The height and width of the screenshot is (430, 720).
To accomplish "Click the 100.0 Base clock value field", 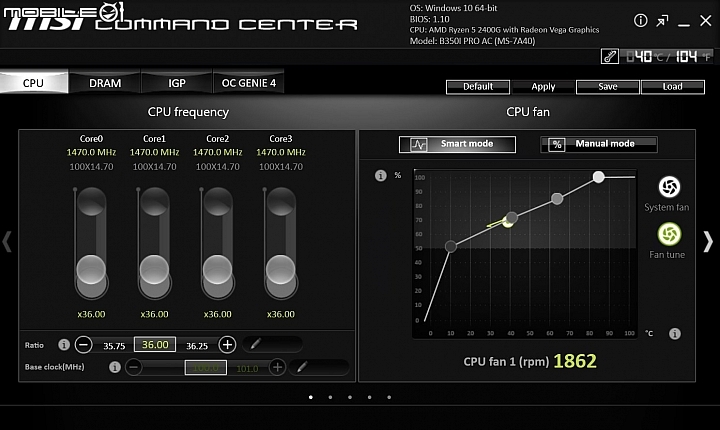I will [x=206, y=368].
